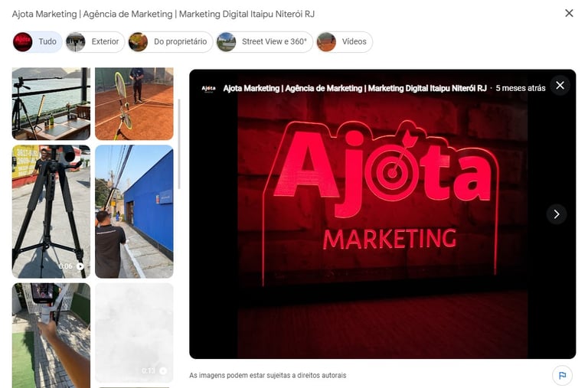Open the waterfront tripod photo thumbnail

pyautogui.click(x=51, y=103)
